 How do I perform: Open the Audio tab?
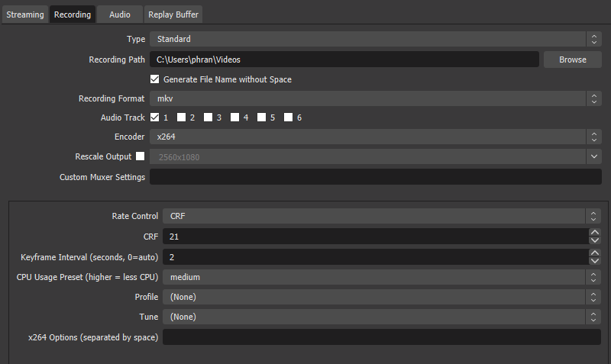click(119, 14)
